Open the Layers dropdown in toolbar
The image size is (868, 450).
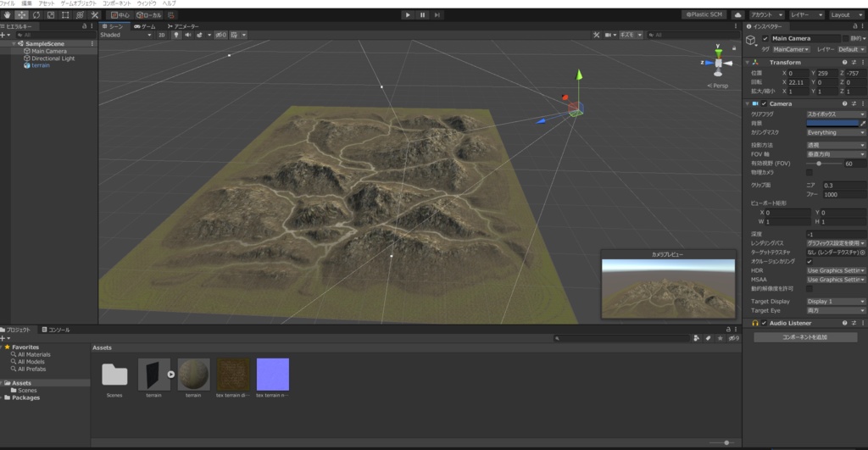[x=807, y=15]
